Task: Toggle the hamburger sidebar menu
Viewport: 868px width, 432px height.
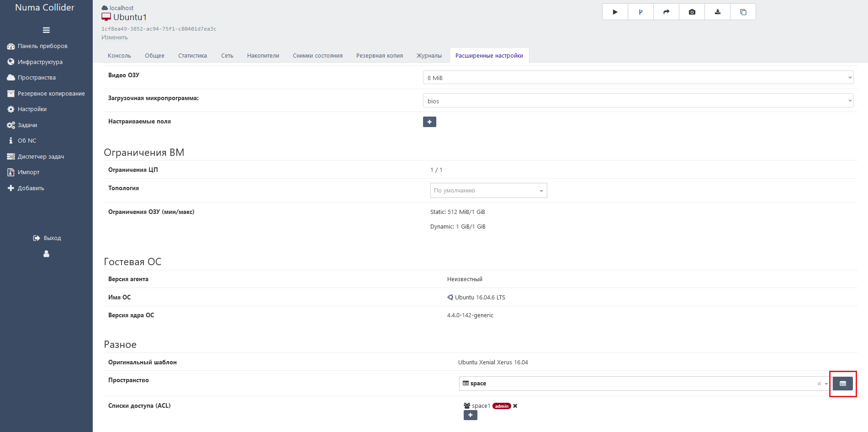Action: [46, 30]
